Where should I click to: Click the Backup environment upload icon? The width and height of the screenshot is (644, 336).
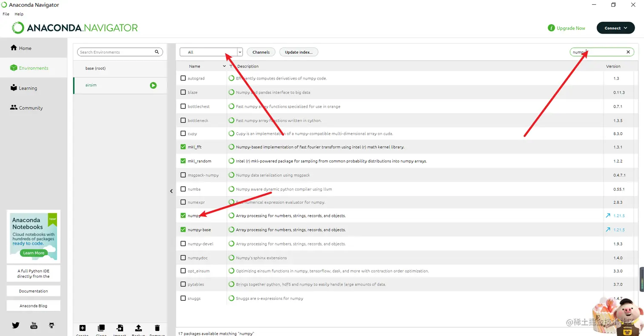pos(138,328)
